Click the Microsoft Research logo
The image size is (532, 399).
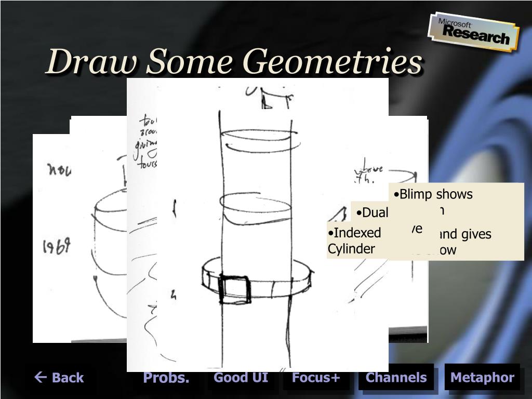[x=474, y=33]
